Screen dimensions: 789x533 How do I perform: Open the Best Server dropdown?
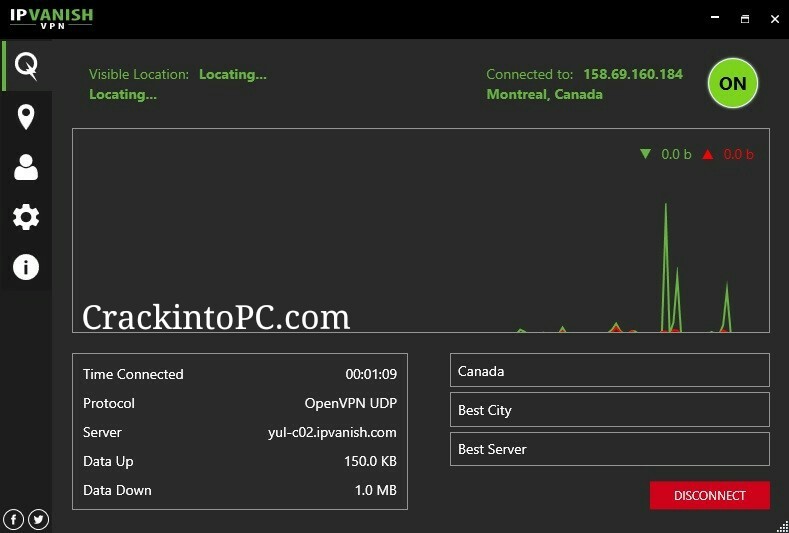click(610, 449)
